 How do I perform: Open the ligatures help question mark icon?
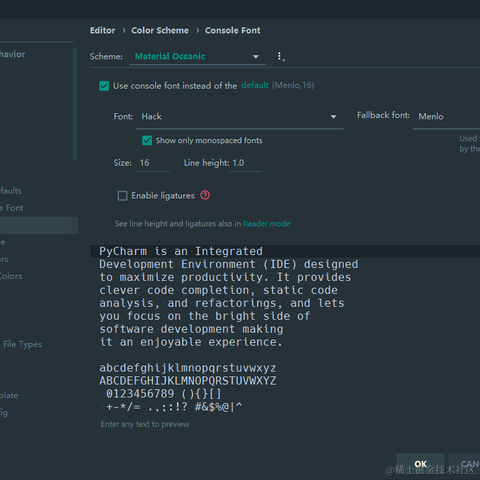pos(205,195)
